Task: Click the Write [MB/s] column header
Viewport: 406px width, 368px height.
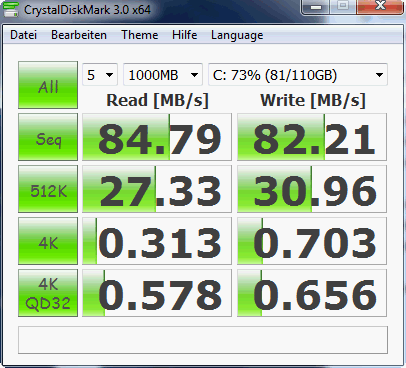Action: [313, 100]
